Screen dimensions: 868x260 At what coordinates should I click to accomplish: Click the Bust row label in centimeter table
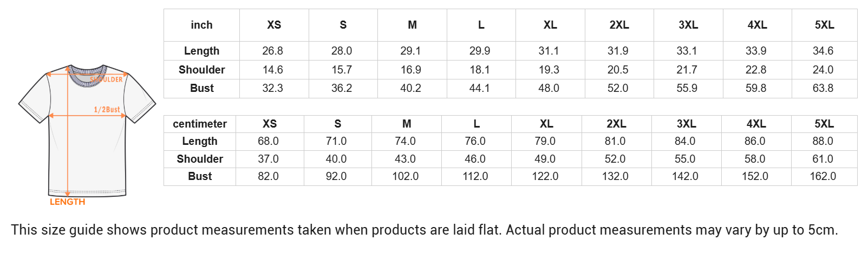pyautogui.click(x=200, y=176)
